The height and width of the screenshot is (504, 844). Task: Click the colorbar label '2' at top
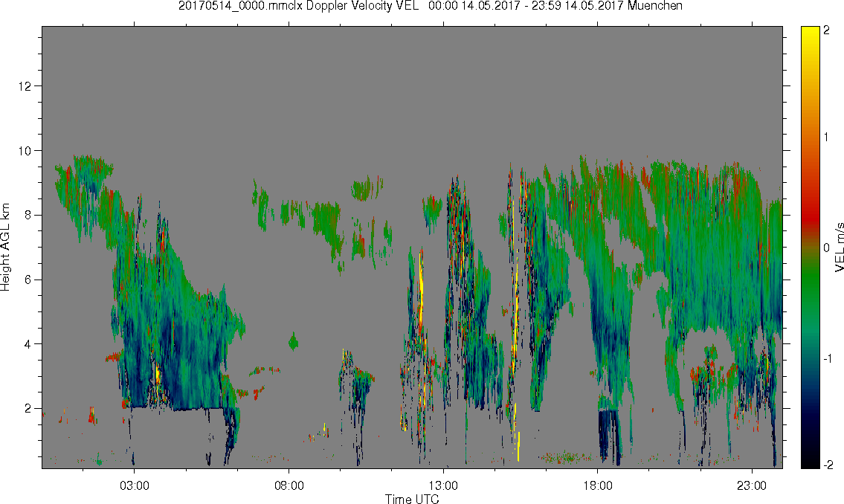(x=827, y=30)
